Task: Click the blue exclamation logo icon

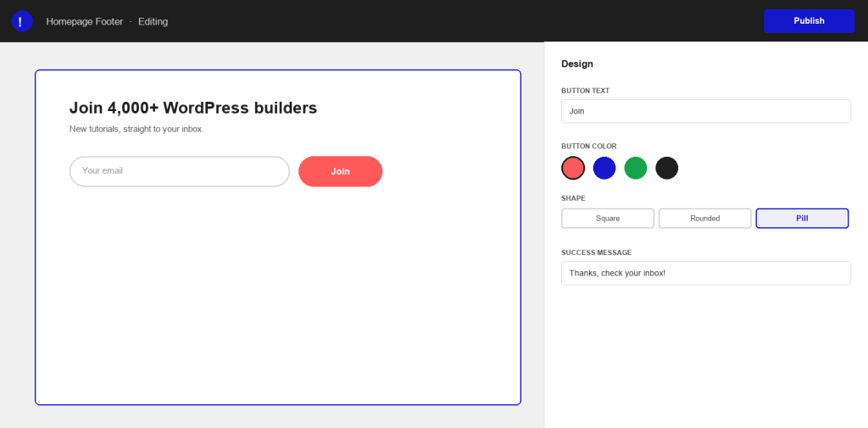Action: (22, 21)
